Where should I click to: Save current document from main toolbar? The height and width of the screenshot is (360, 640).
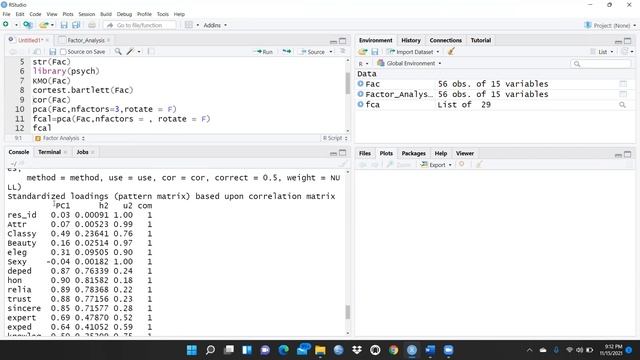tap(64, 25)
